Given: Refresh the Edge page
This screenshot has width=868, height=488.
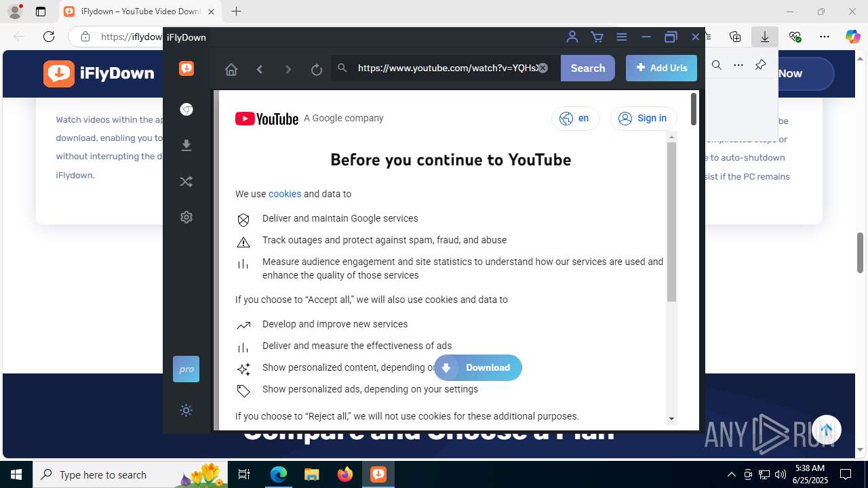Looking at the screenshot, I should pos(48,37).
